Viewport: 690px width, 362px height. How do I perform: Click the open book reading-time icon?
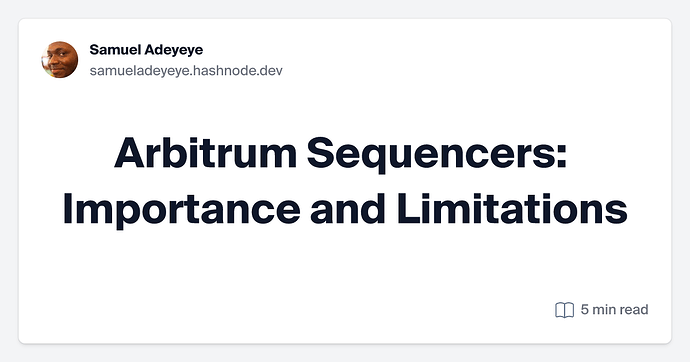pyautogui.click(x=564, y=310)
